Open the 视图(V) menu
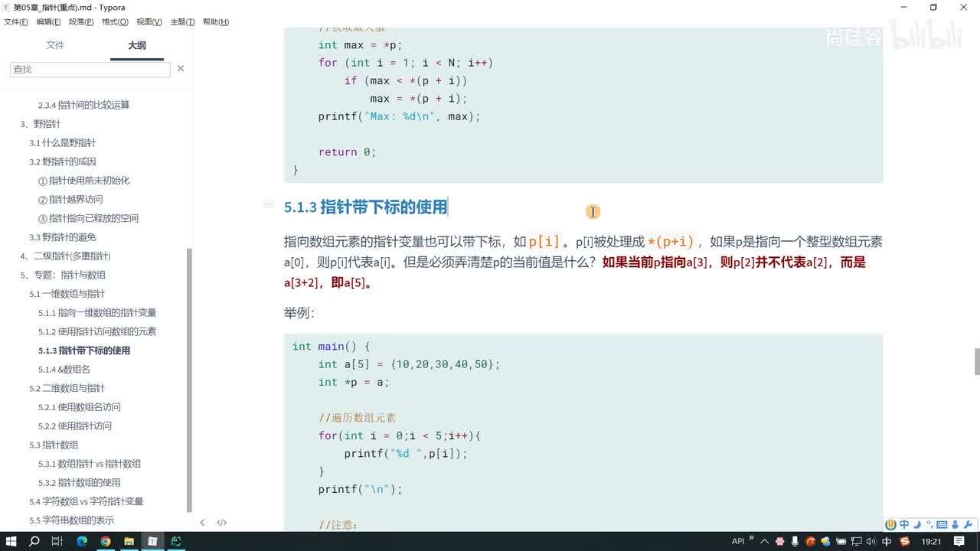 pos(149,22)
